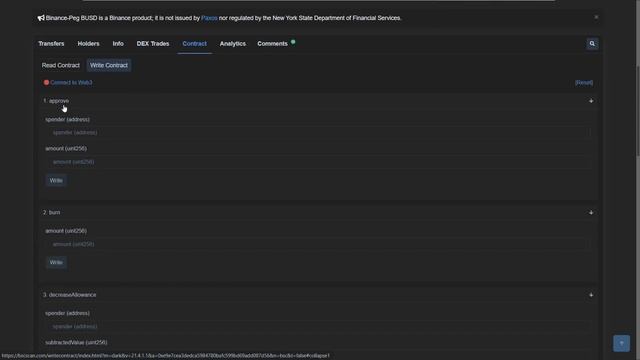Click the burn amount input field
The width and height of the screenshot is (640, 360).
[x=318, y=244]
